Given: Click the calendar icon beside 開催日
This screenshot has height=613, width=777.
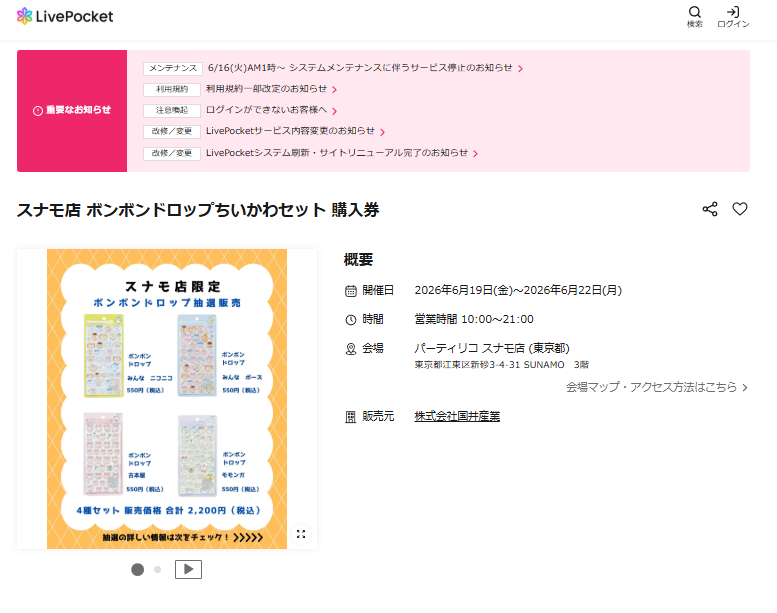Looking at the screenshot, I should (350, 291).
